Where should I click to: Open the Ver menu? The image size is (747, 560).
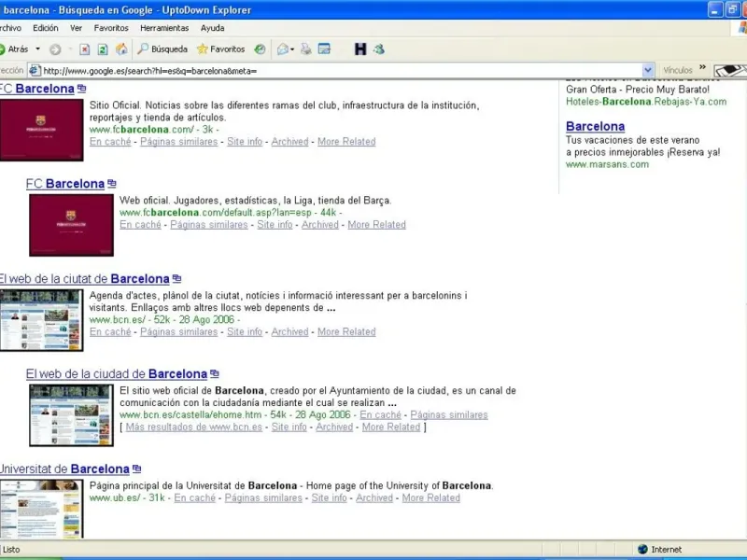[77, 28]
